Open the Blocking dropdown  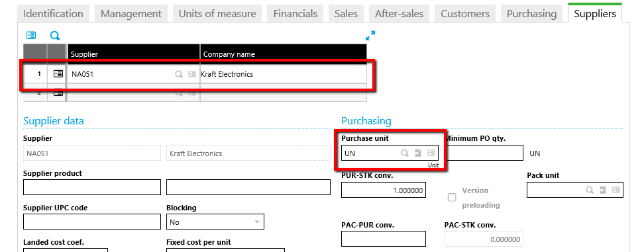215,222
